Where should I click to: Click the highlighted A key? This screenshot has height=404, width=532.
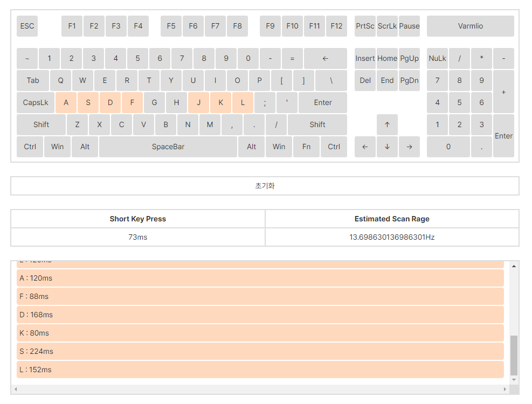point(66,102)
